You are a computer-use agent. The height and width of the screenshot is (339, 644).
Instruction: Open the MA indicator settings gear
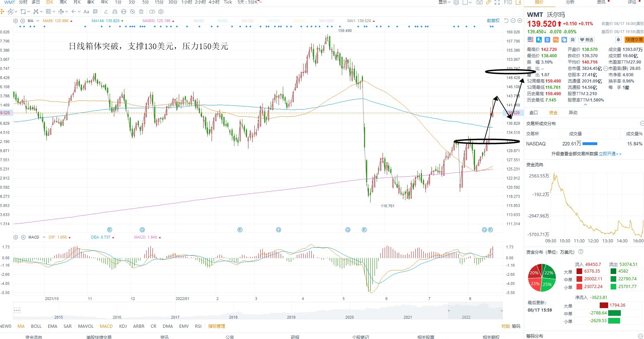pyautogui.click(x=15, y=21)
